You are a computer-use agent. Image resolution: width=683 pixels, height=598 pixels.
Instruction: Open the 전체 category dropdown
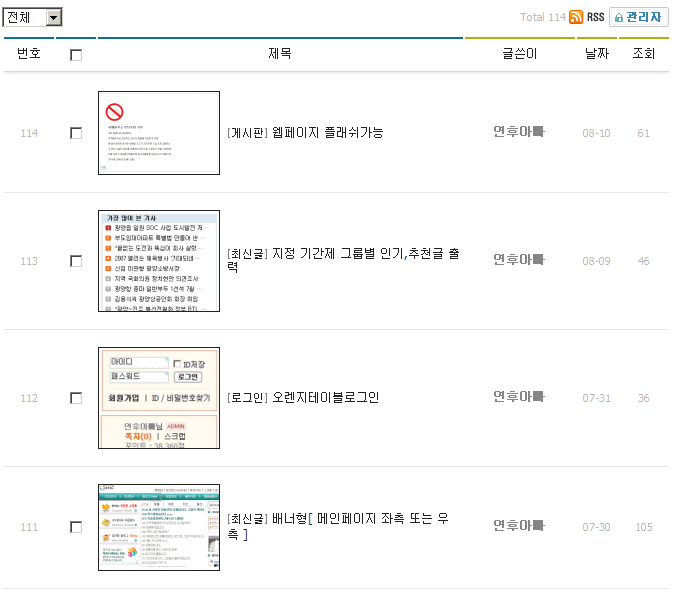(33, 17)
